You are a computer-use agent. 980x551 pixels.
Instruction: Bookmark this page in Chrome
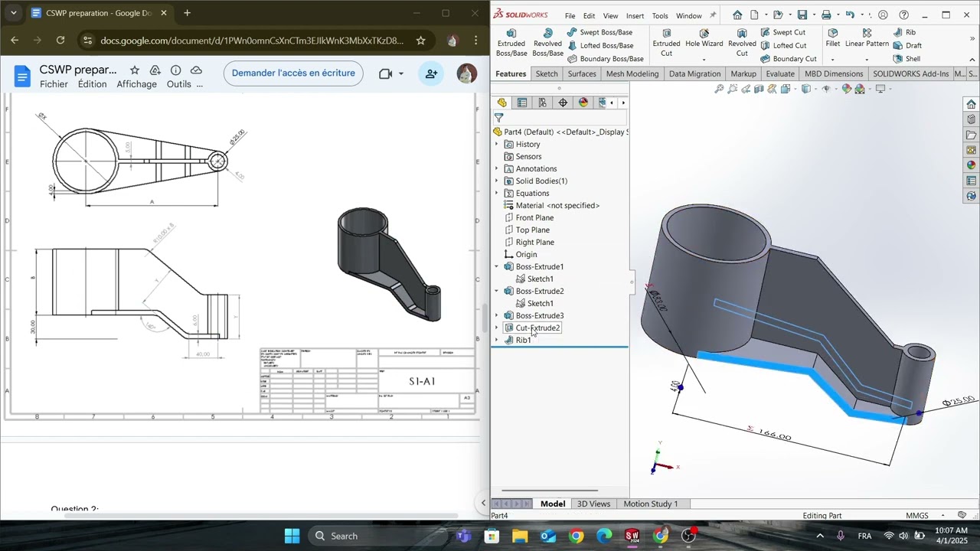tap(420, 41)
